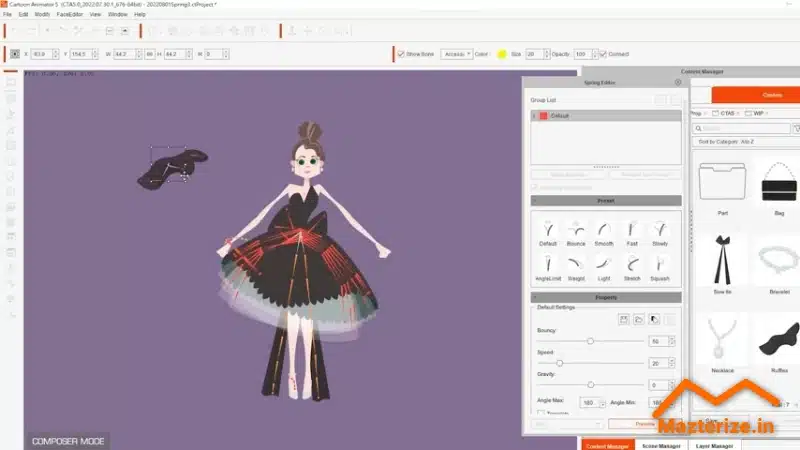800x450 pixels.
Task: Open the View menu
Action: point(95,14)
